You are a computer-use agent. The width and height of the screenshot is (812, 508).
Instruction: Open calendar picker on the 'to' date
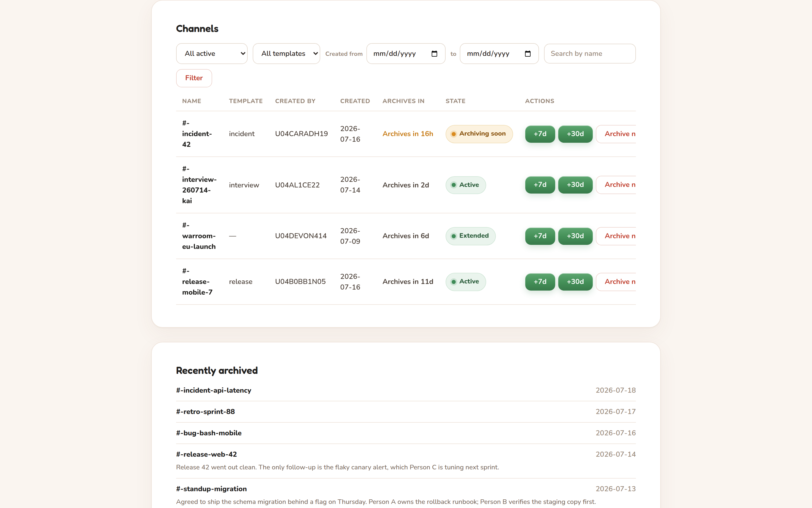[x=528, y=53]
